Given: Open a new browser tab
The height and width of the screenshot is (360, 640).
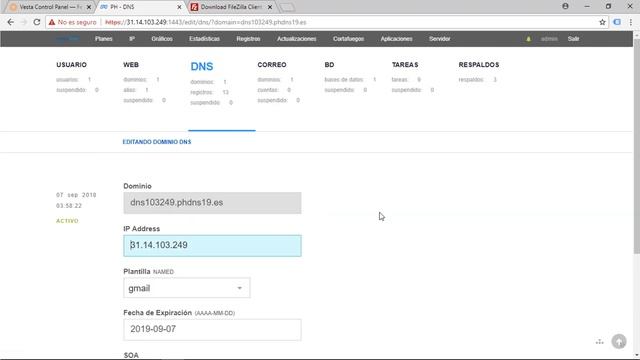Looking at the screenshot, I should point(287,7).
